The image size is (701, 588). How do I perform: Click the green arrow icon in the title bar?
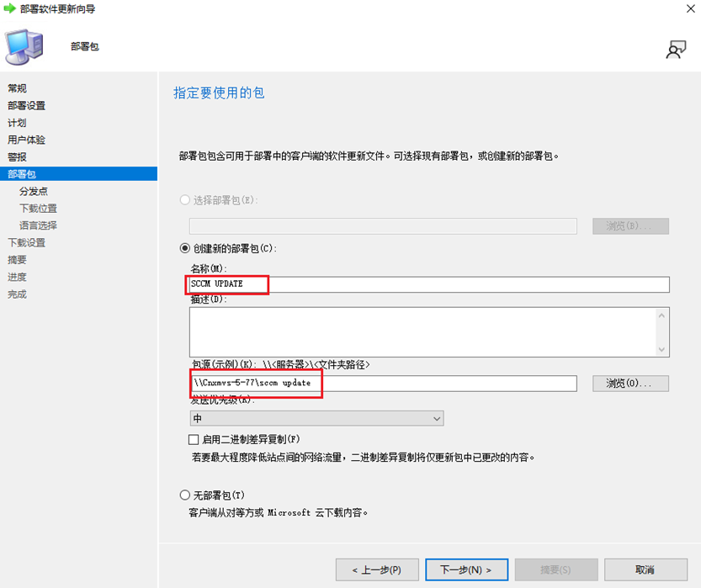(x=10, y=9)
